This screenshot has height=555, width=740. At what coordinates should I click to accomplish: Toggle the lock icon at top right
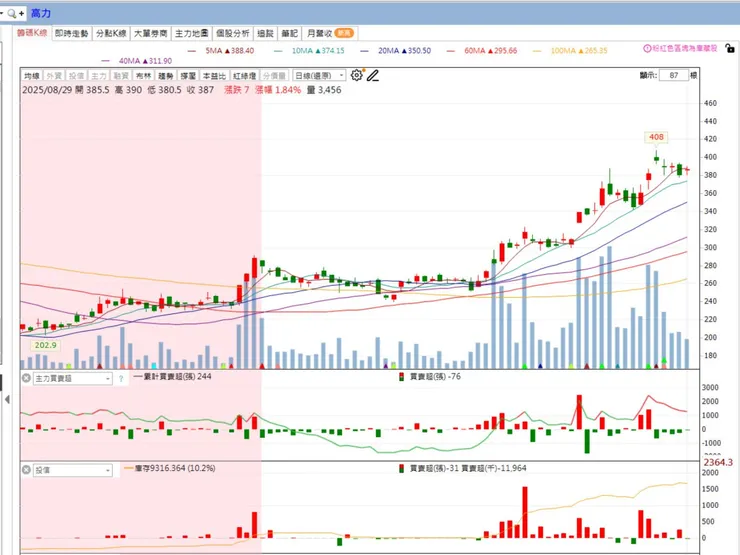point(730,48)
